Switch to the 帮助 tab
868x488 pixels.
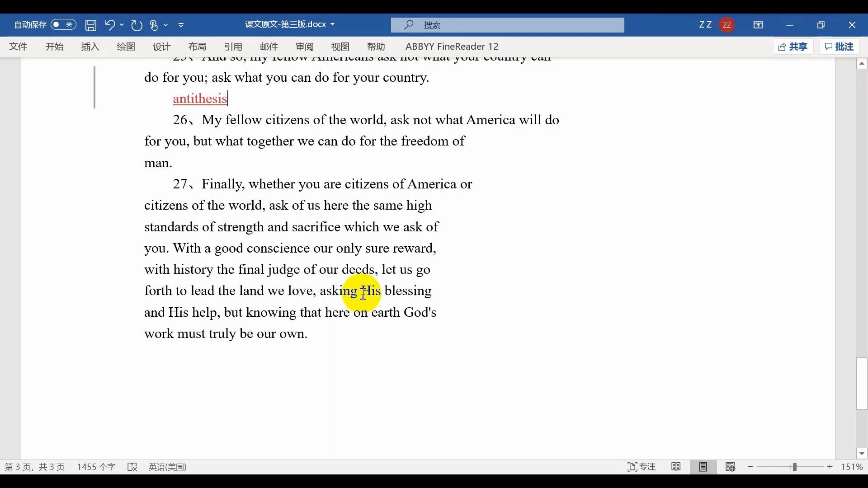(x=376, y=47)
